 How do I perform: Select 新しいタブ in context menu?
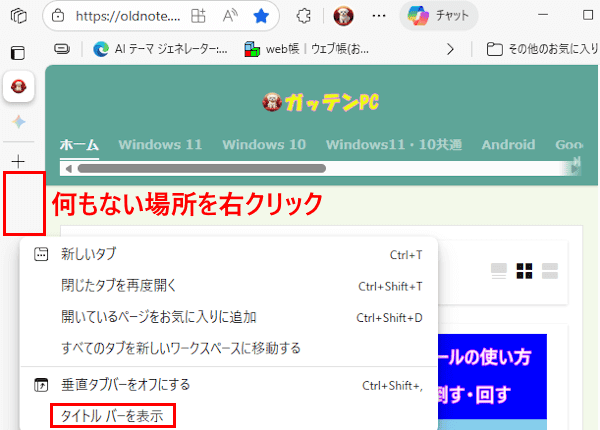[228, 254]
